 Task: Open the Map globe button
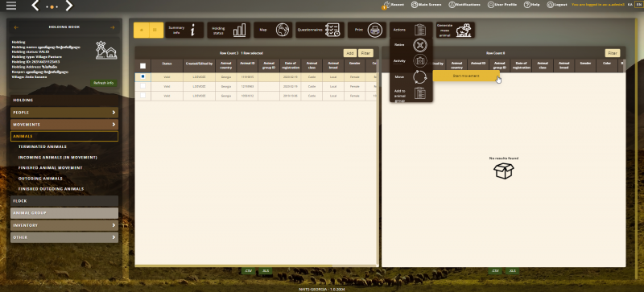(x=273, y=30)
